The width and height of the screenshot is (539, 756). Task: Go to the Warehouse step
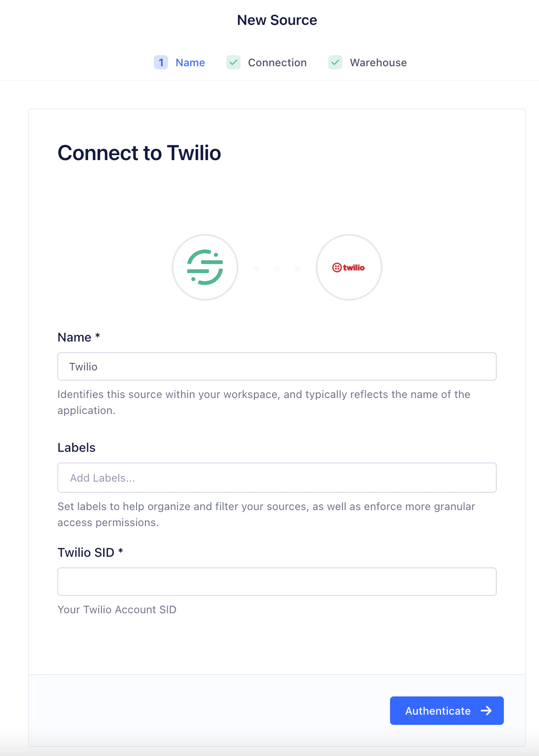click(x=378, y=63)
